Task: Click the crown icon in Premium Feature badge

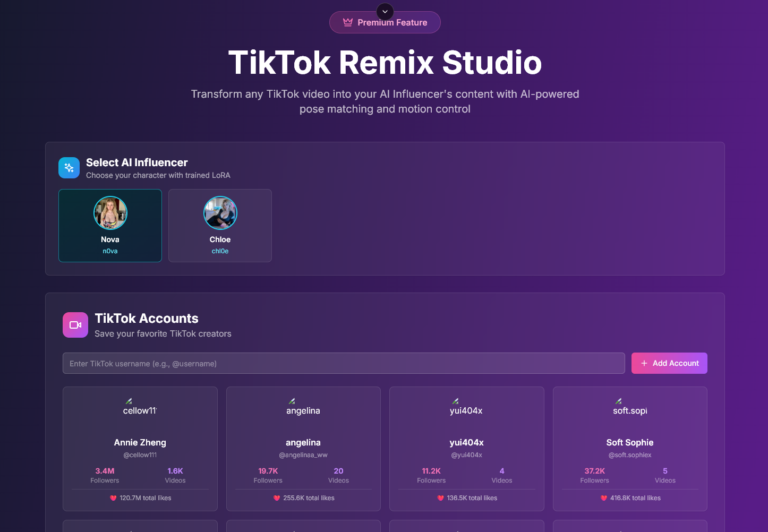Action: pos(348,22)
